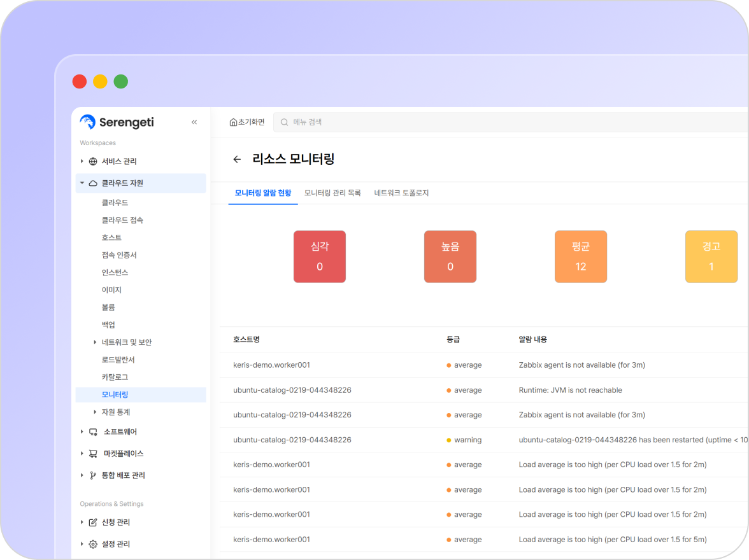Switch to the 모니터링 관리 목록 tab
Viewport: 749px width, 560px height.
332,193
